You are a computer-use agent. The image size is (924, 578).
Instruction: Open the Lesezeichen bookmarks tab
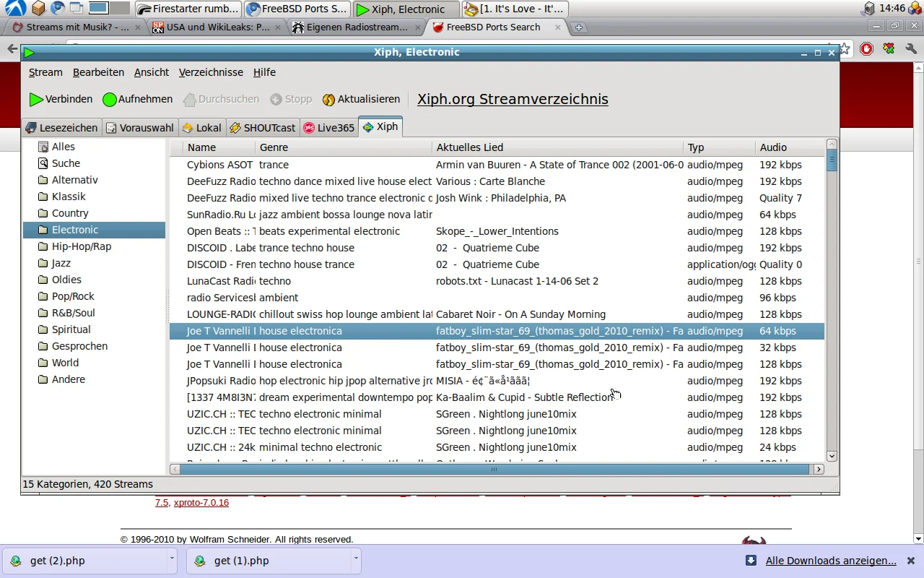[x=61, y=128]
